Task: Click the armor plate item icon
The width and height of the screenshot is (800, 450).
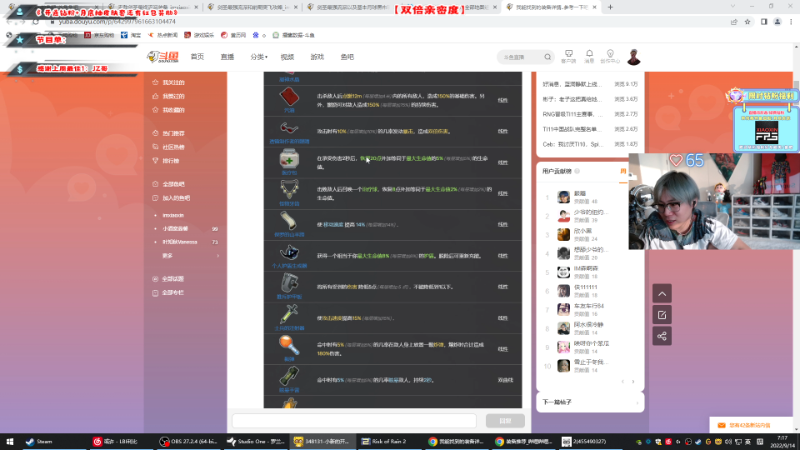Action: [289, 283]
